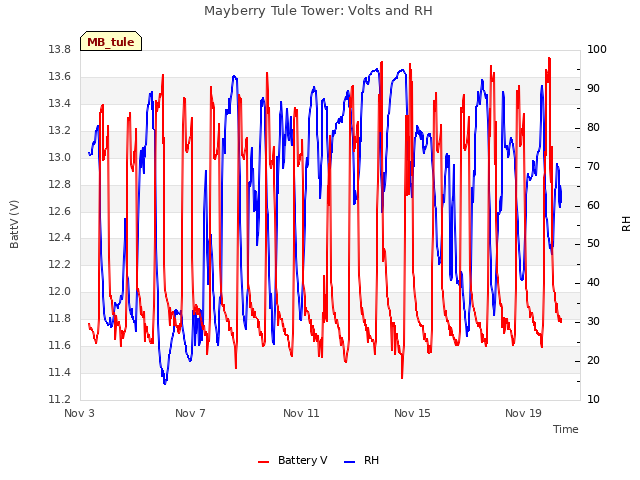Select the BattV (V) axis label
The image size is (640, 480).
click(x=14, y=224)
